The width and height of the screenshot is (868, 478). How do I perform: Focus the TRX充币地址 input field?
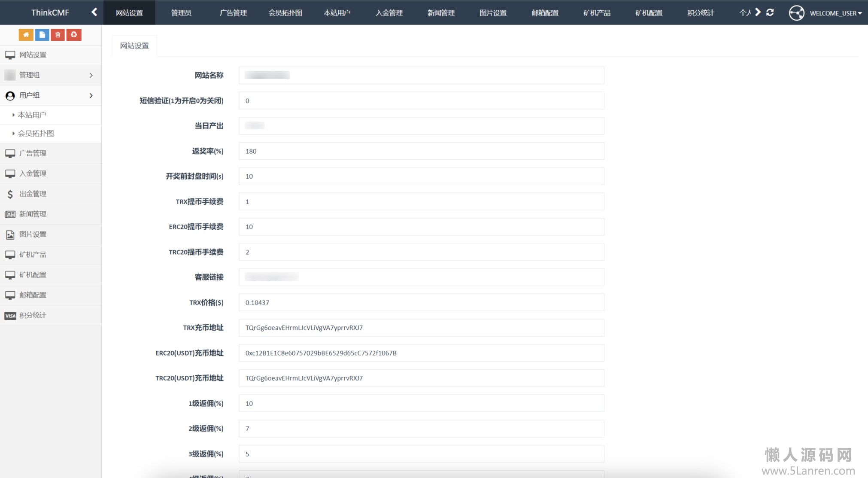[421, 328]
